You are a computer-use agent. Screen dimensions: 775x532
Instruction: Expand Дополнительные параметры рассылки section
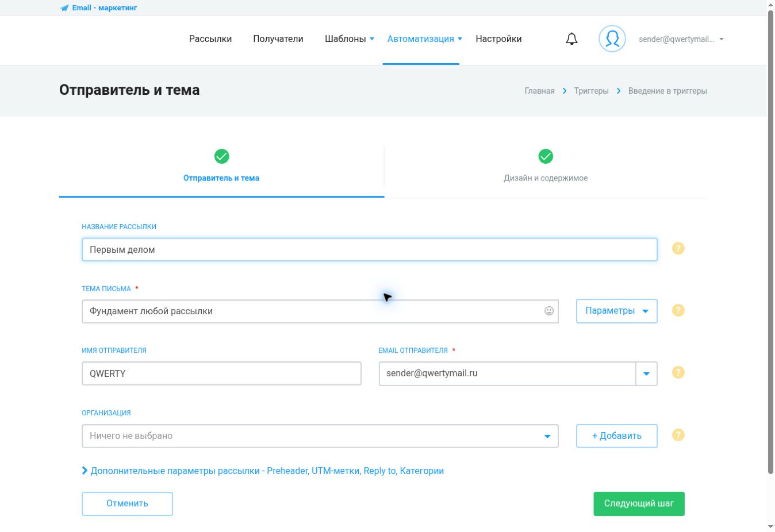pyautogui.click(x=263, y=471)
